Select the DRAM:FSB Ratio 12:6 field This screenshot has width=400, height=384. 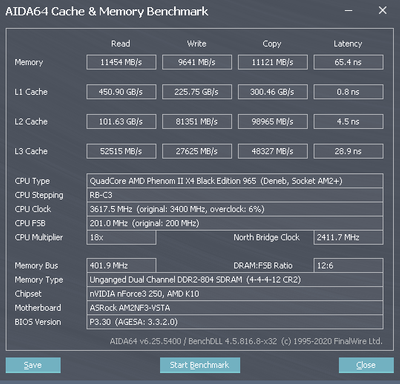(348, 266)
